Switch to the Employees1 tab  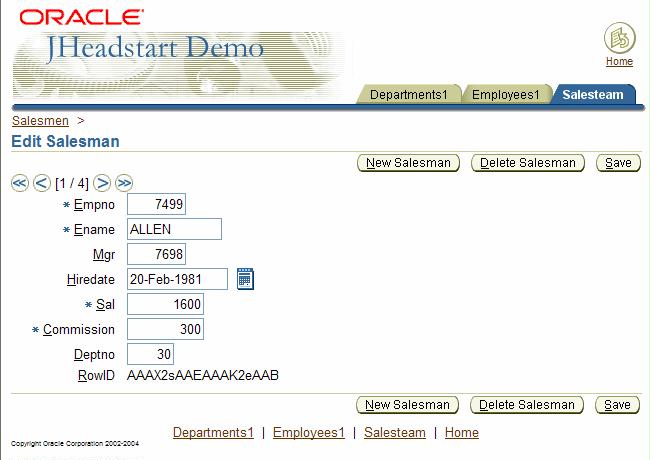click(x=506, y=95)
